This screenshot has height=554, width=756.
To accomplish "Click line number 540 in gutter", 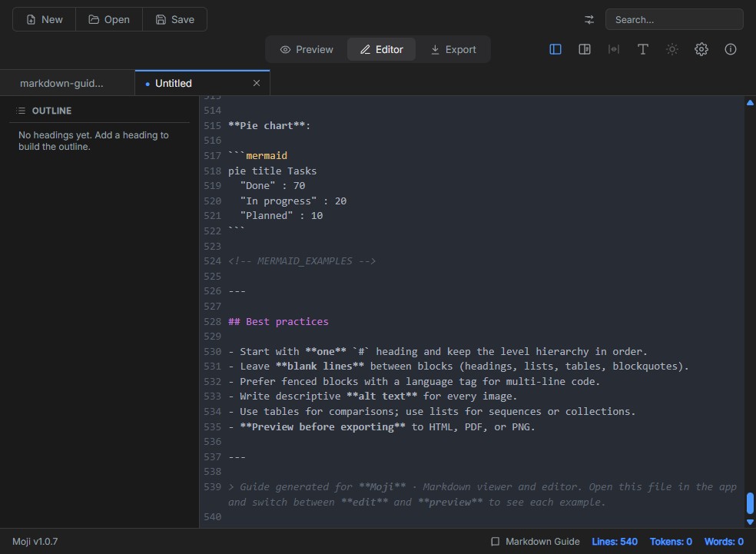I will pyautogui.click(x=212, y=516).
